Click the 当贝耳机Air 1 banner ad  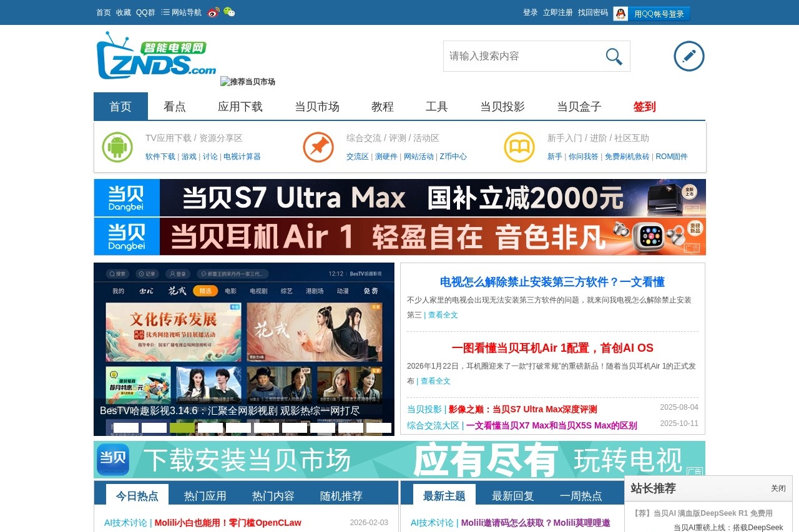[x=399, y=236]
